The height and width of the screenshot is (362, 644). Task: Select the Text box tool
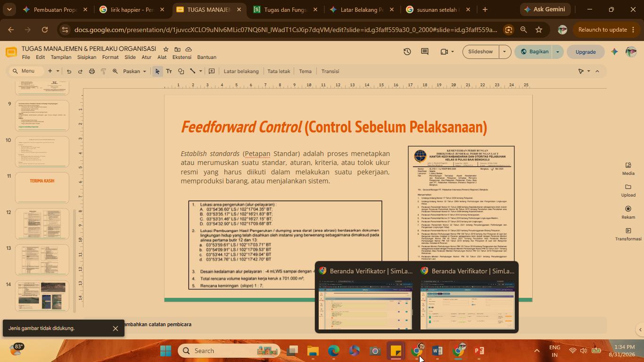tap(169, 71)
